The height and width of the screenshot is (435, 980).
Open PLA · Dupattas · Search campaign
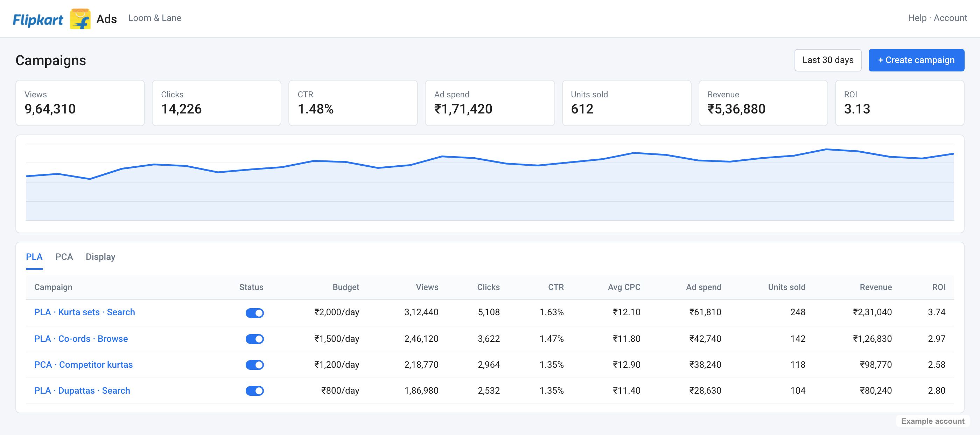click(82, 391)
